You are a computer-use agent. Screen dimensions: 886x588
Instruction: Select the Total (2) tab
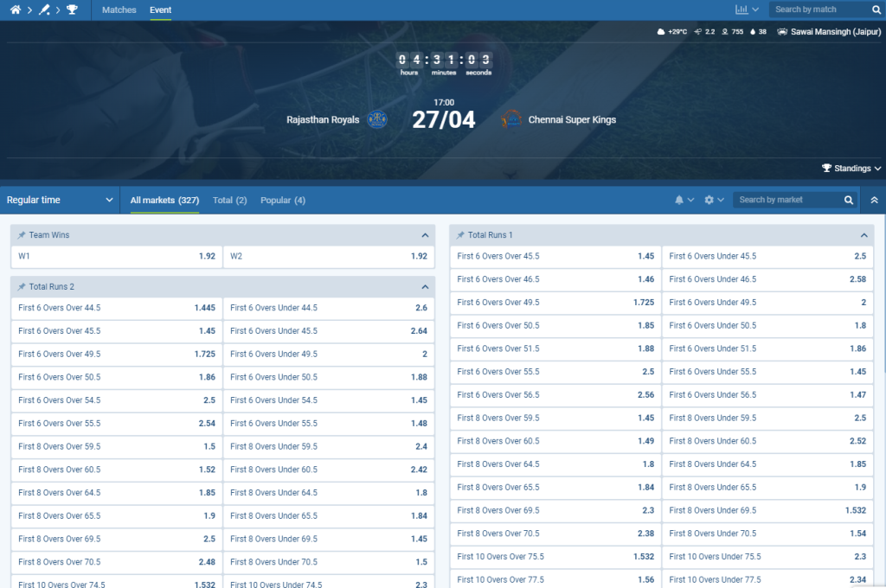(230, 200)
